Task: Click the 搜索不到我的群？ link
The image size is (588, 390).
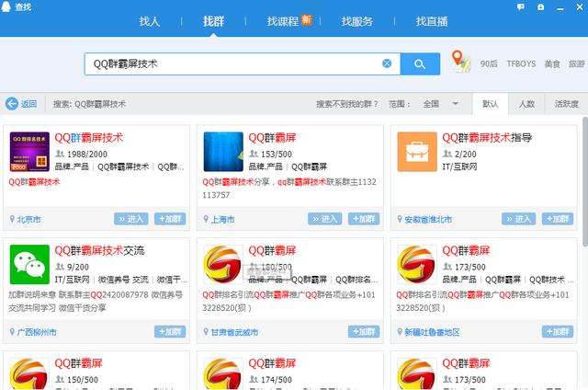Action: (x=347, y=104)
